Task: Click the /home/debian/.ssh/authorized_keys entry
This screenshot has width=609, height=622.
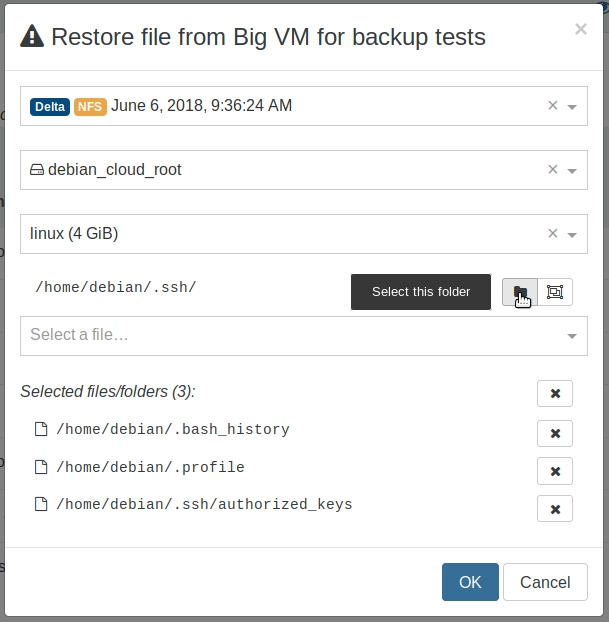Action: [x=204, y=505]
